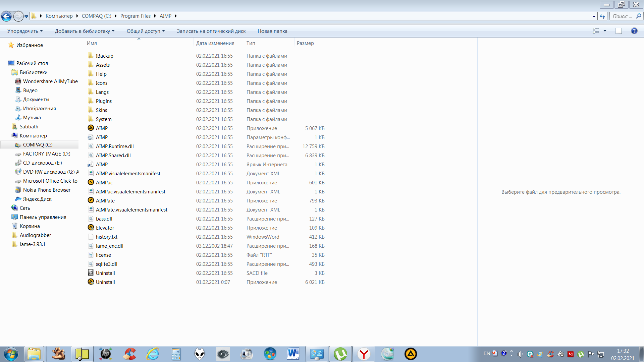Open the recent locations dropdown arrow
Screen dimensions: 644x362
click(26, 16)
